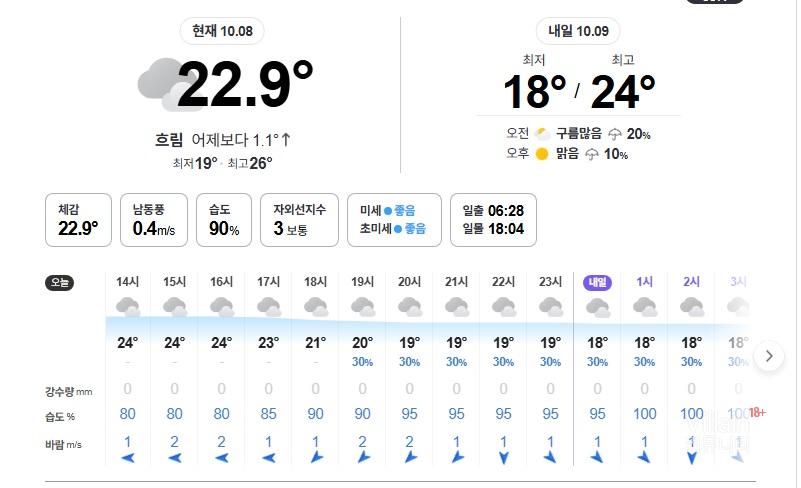Click the purple 내일 marker in timeline

(597, 283)
